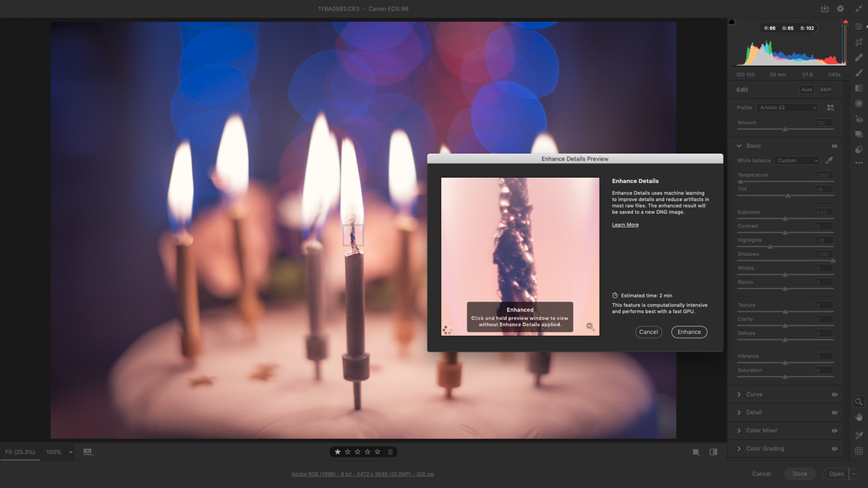
Task: Toggle visibility of the Basic panel adjustments
Action: [835, 145]
